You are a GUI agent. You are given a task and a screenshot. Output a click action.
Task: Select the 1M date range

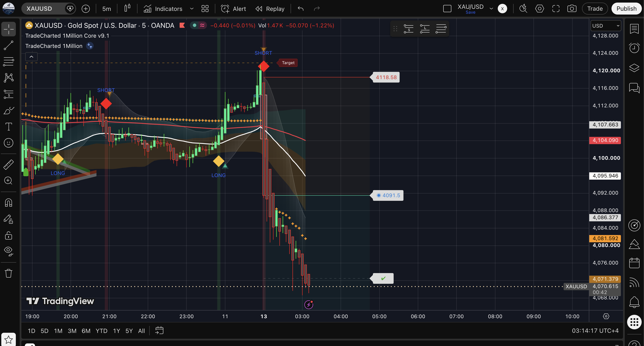pyautogui.click(x=58, y=331)
